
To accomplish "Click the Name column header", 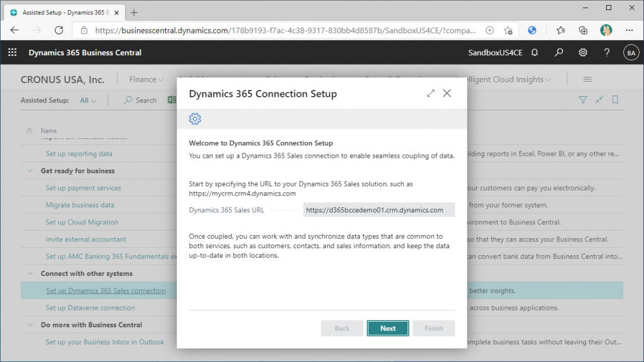I will (49, 131).
